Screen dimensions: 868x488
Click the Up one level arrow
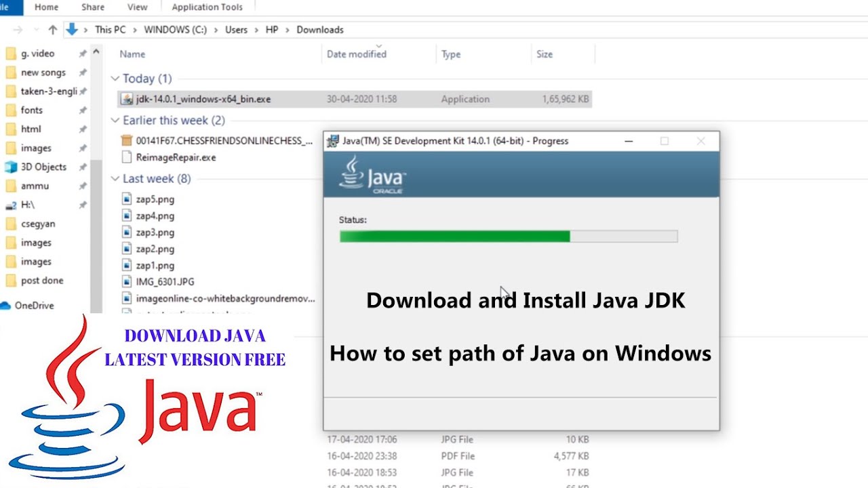[53, 30]
